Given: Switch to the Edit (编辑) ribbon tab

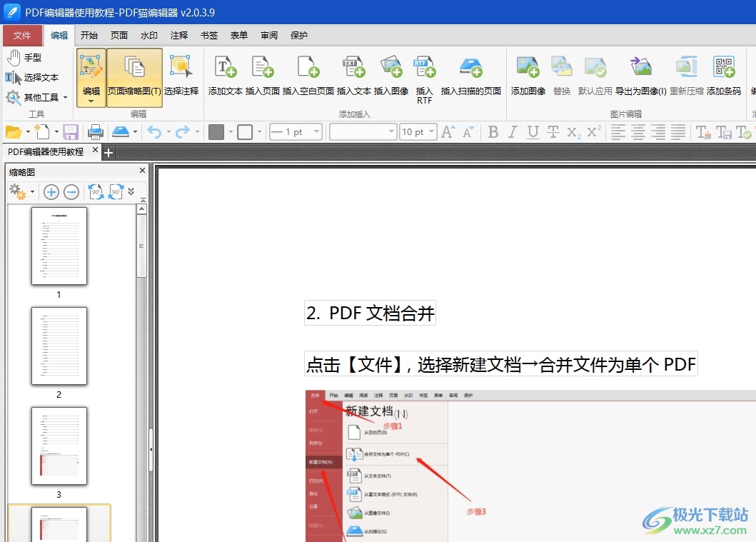Looking at the screenshot, I should pyautogui.click(x=59, y=35).
